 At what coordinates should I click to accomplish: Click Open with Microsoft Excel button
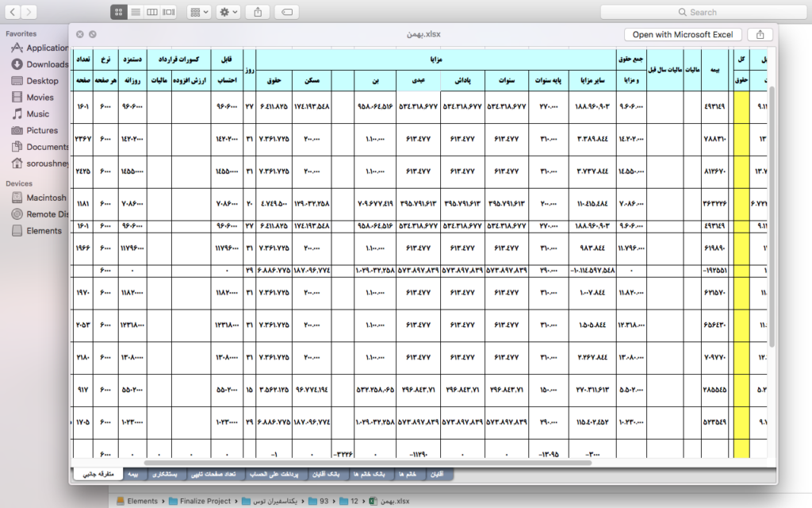click(x=683, y=34)
